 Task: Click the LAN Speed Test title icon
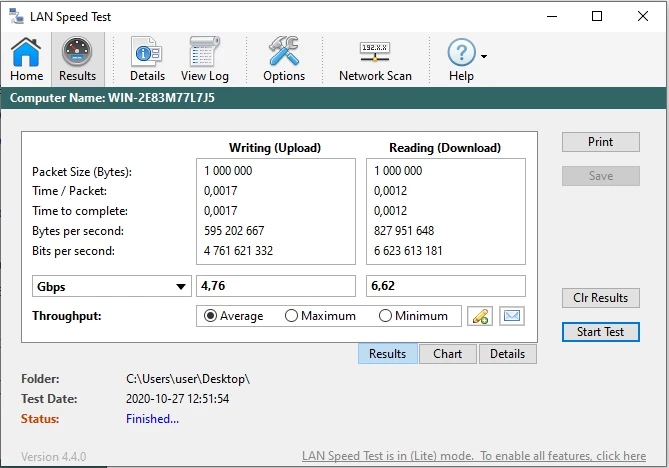(x=17, y=16)
